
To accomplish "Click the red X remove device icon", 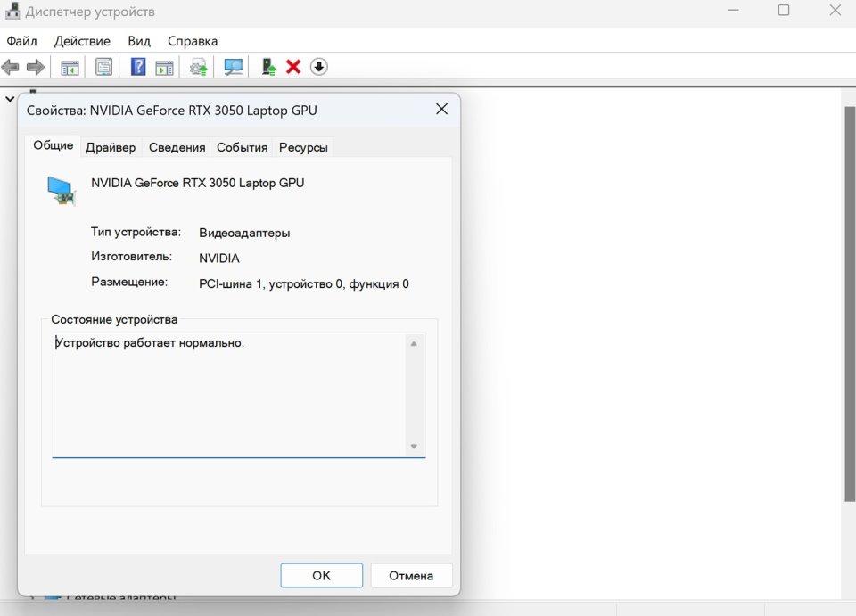I will coord(293,67).
